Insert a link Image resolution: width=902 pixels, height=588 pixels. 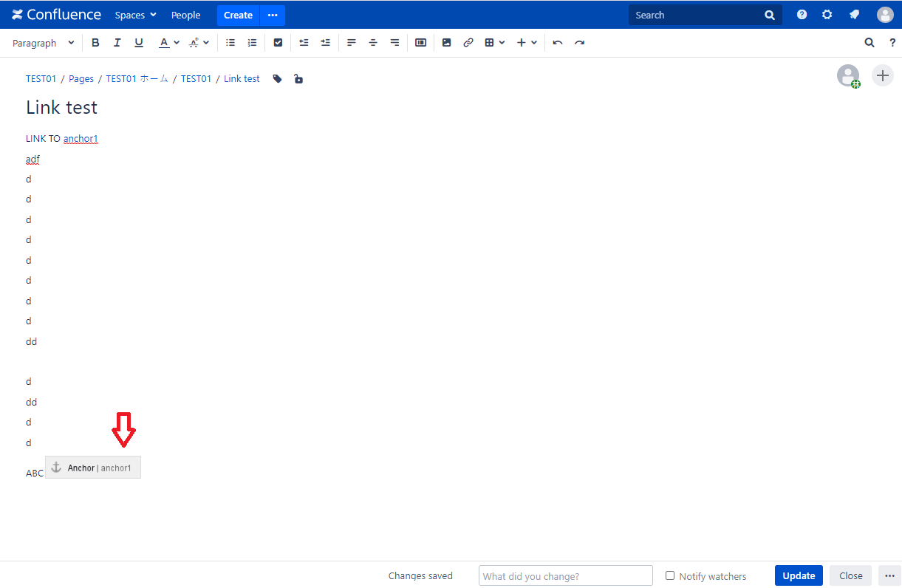click(x=468, y=42)
